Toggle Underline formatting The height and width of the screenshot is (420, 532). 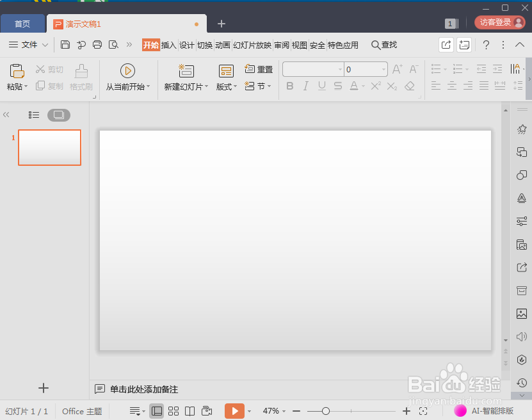(321, 86)
